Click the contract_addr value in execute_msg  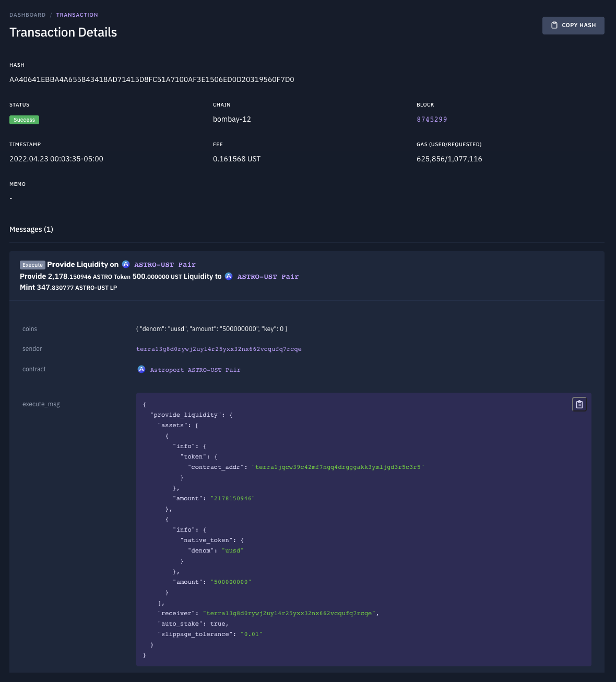[x=338, y=467]
